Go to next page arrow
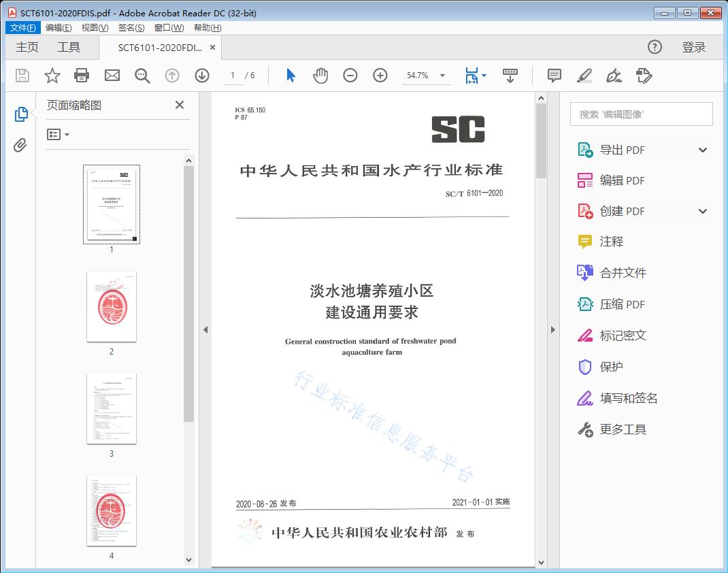The height and width of the screenshot is (573, 728). click(202, 76)
